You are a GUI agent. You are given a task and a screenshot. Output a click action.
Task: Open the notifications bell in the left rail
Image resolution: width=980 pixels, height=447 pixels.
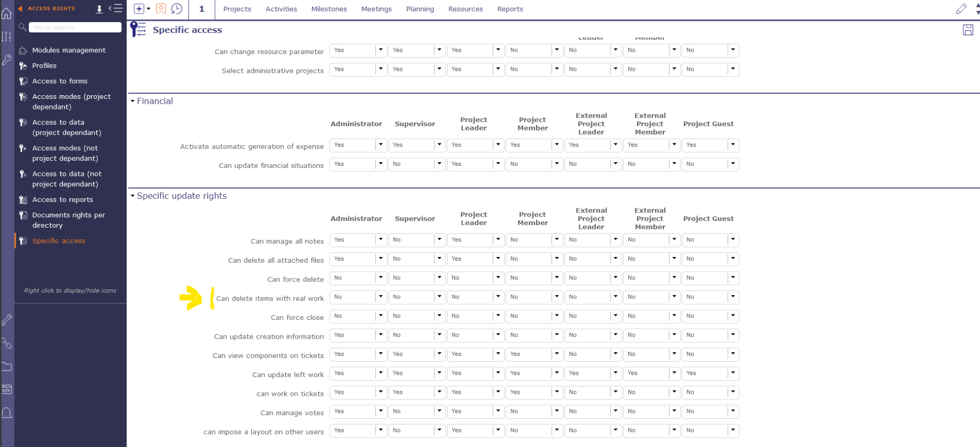click(7, 413)
